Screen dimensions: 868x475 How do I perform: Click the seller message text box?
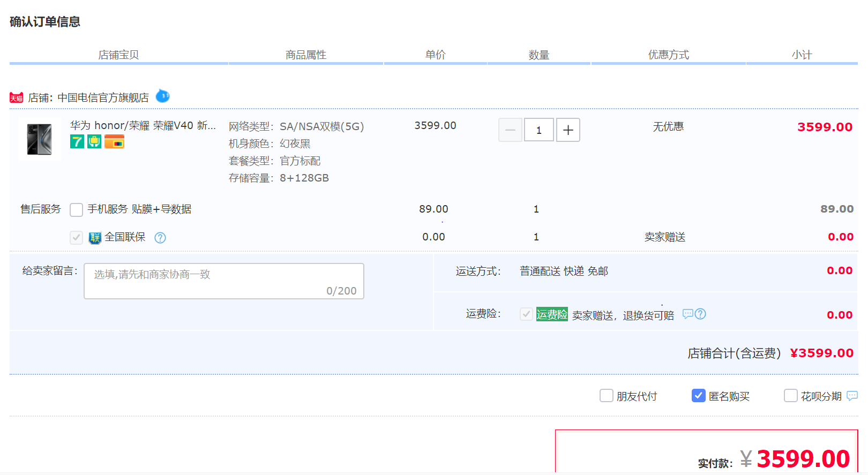(x=224, y=281)
